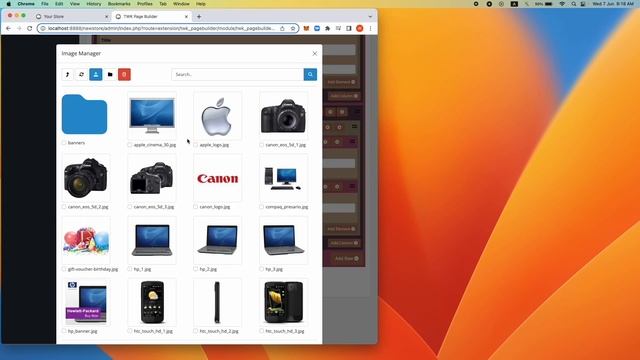Click Add Row in the page builder behind
The height and width of the screenshot is (360, 640).
point(346,258)
